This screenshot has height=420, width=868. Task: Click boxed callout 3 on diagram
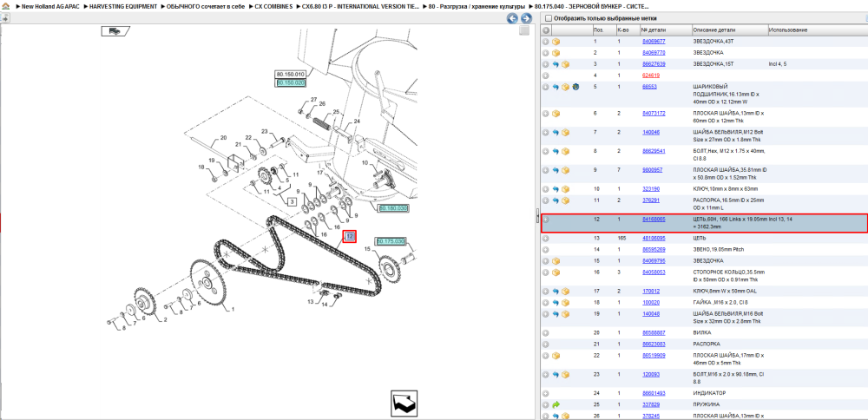coord(291,202)
